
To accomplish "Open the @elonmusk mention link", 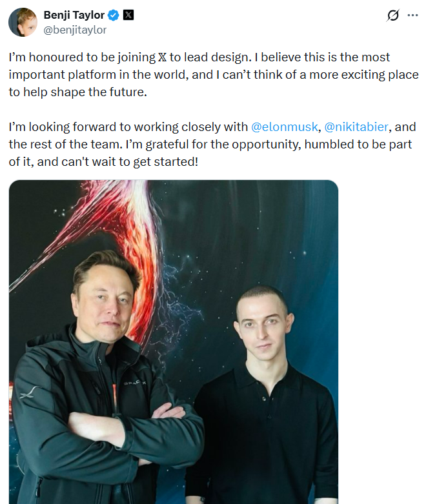I will pos(284,126).
